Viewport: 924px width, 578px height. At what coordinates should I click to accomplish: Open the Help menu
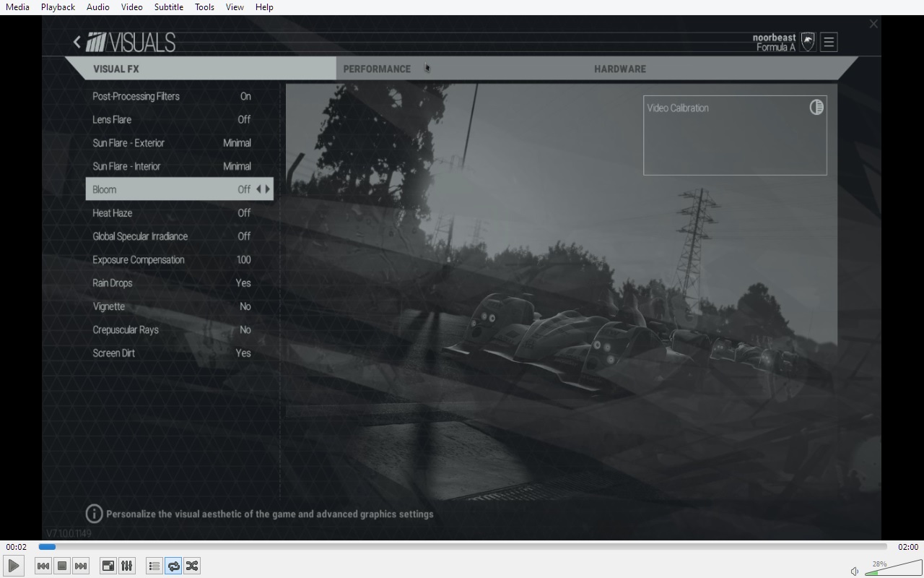[x=264, y=7]
